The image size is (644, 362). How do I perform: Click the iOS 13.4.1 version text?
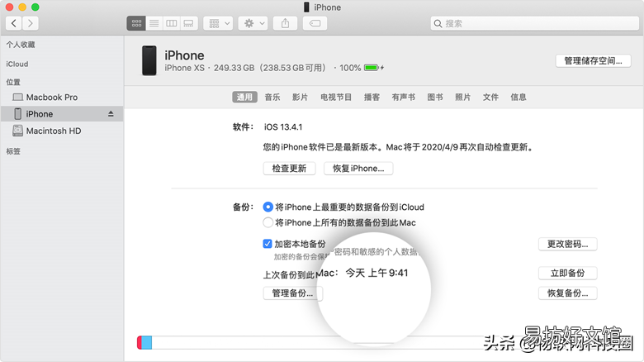pyautogui.click(x=283, y=127)
